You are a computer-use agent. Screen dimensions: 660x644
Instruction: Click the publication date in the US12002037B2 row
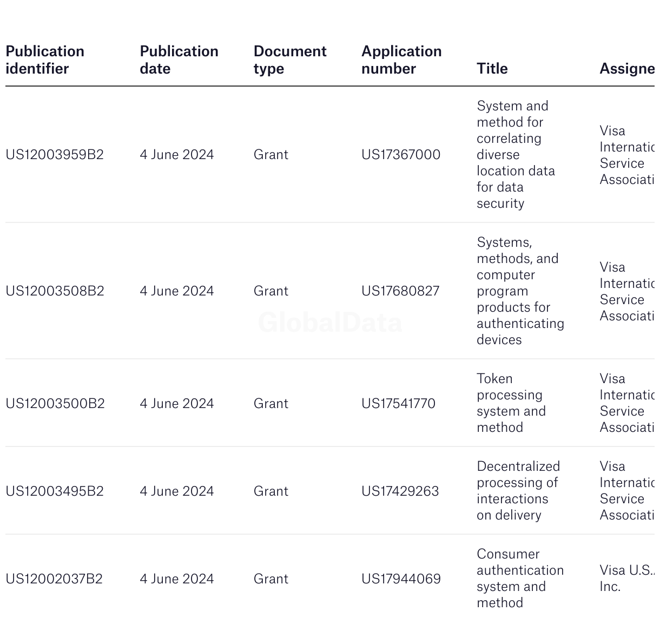tap(177, 579)
